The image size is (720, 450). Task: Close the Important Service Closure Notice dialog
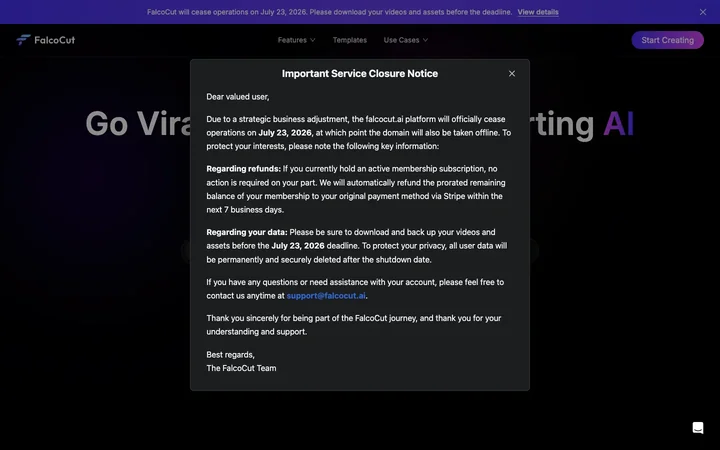pyautogui.click(x=512, y=73)
